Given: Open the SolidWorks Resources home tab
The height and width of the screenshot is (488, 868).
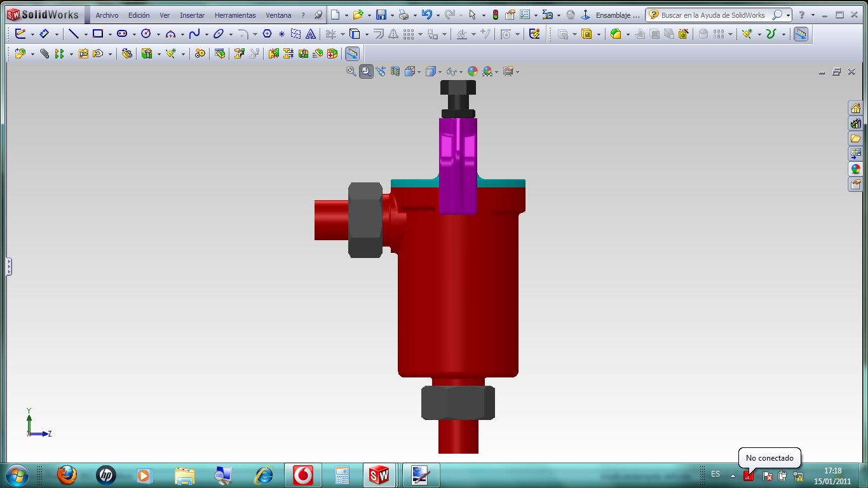Looking at the screenshot, I should (855, 109).
